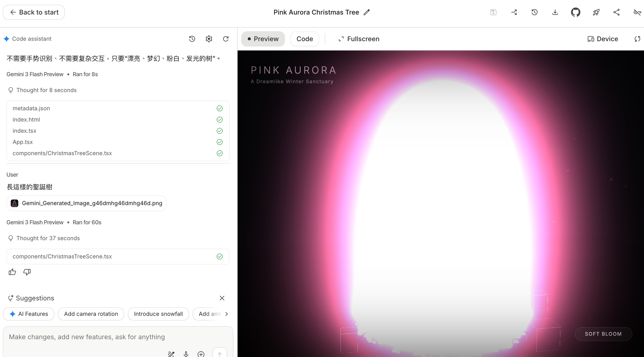The width and height of the screenshot is (644, 357).
Task: Click the rocket deploy icon
Action: [596, 12]
